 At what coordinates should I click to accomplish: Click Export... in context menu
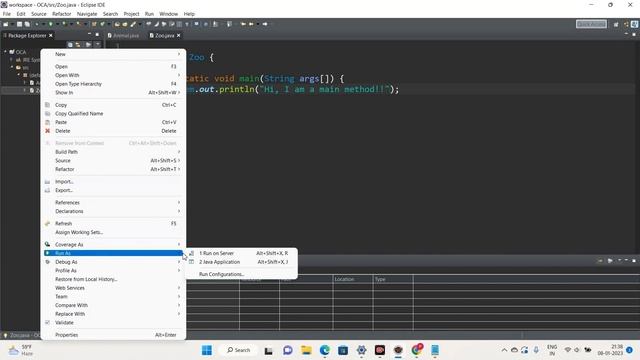click(x=113, y=190)
